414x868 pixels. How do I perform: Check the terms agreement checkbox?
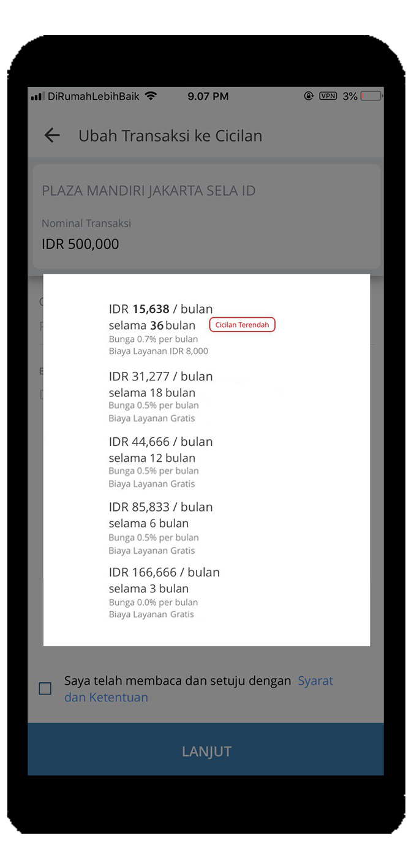click(45, 689)
